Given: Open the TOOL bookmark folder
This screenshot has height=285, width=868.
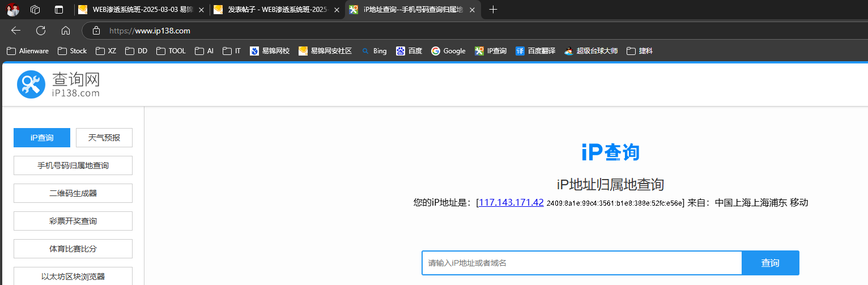Looking at the screenshot, I should (x=172, y=51).
